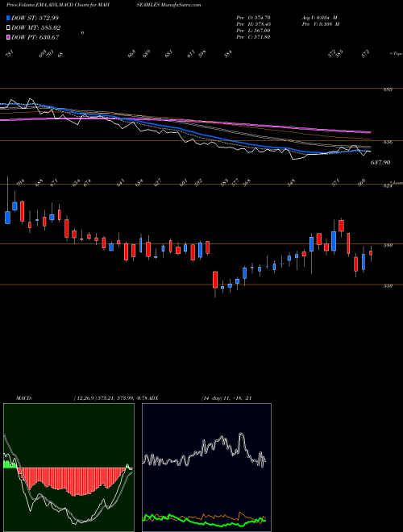Select the 'DOW PT: 630.67' legend text

35,37
